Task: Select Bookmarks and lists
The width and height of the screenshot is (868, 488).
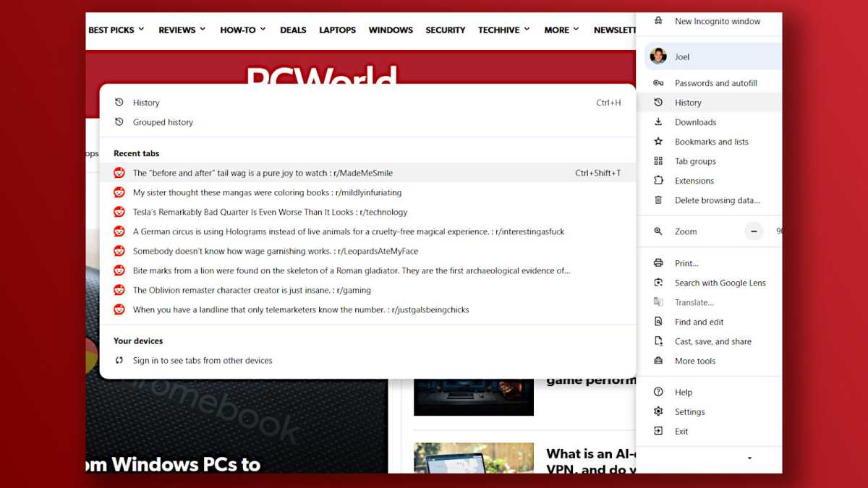Action: click(712, 141)
